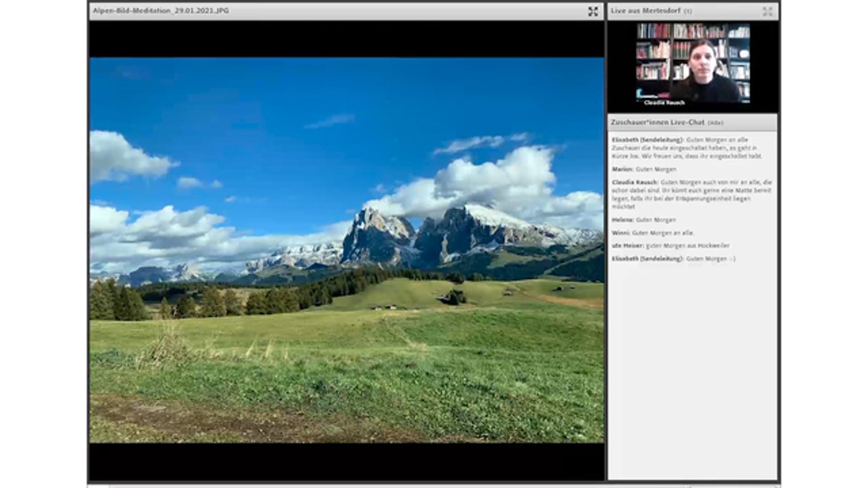Viewport: 868px width, 488px height.
Task: Select Claudia Rausch's message about the Matte
Action: (x=691, y=194)
